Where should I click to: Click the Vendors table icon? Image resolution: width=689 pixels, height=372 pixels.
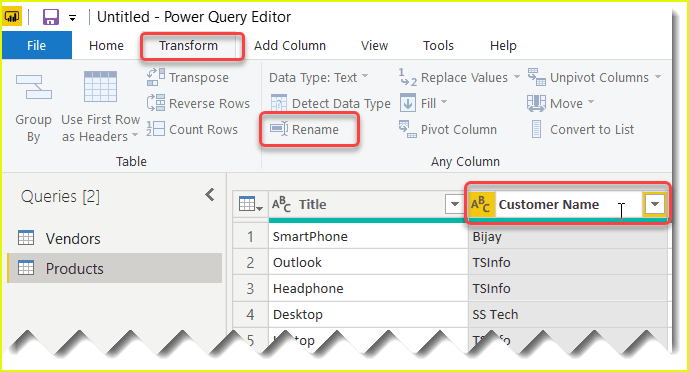tap(26, 238)
